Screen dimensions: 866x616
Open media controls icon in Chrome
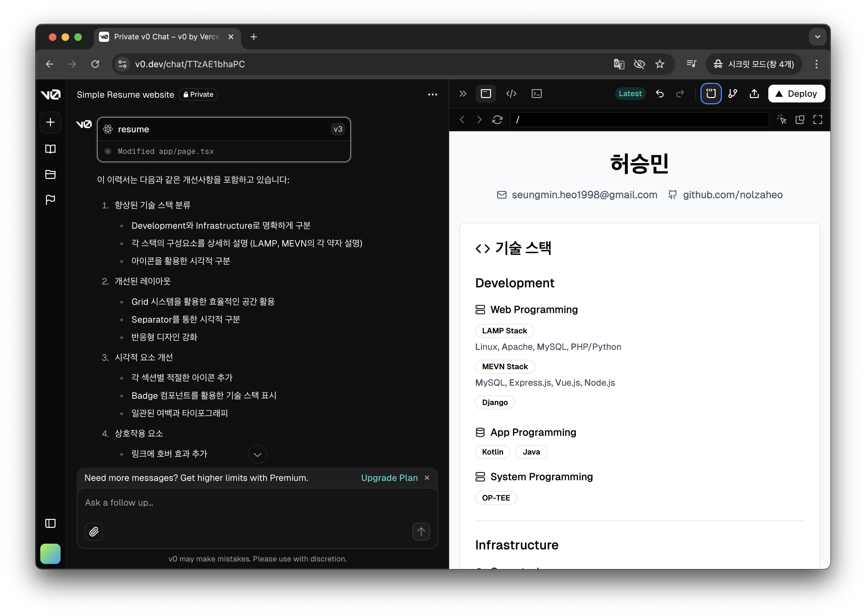(x=691, y=64)
